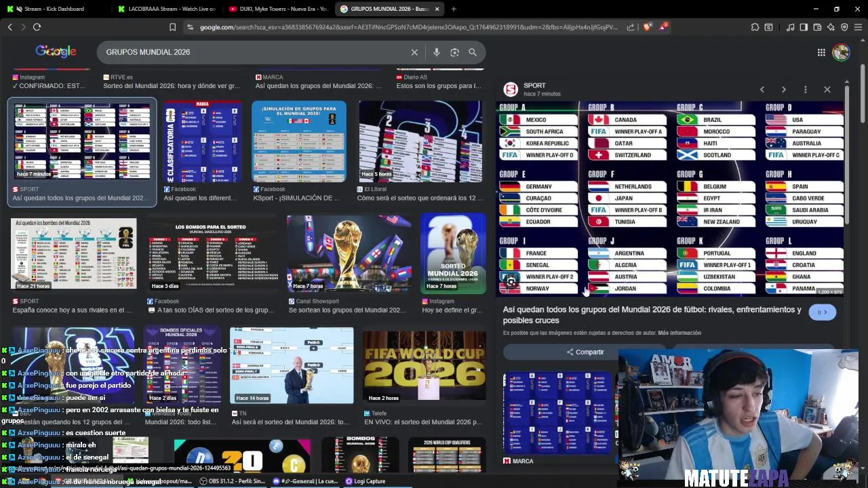Open the large groups image in the preview
The width and height of the screenshot is (868, 488).
point(669,198)
